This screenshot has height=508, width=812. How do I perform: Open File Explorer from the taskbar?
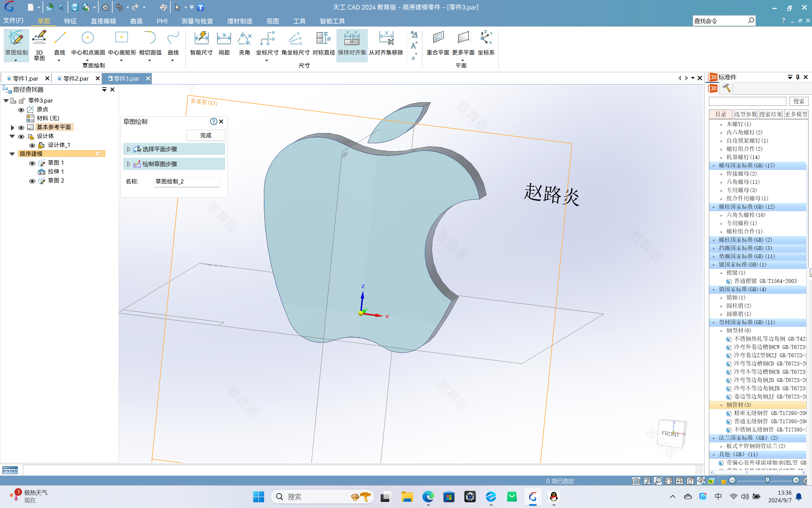coord(407,497)
